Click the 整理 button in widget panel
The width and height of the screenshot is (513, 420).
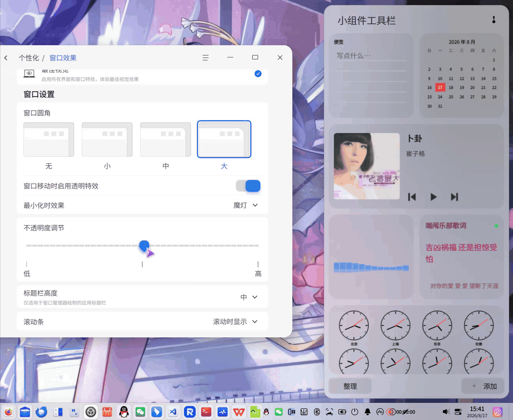point(350,386)
